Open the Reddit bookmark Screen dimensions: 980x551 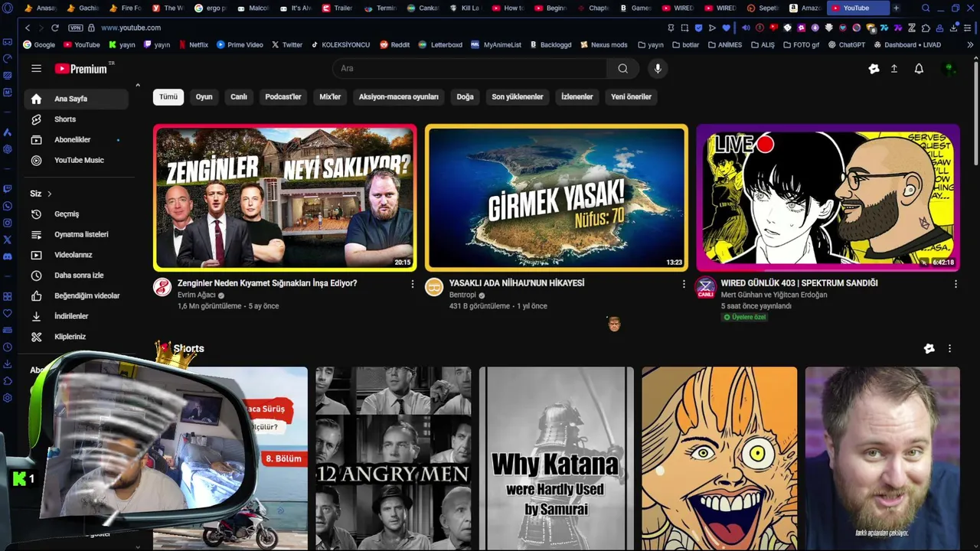(x=395, y=44)
